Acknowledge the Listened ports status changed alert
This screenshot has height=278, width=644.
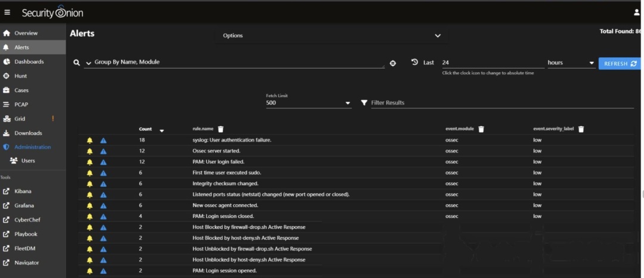pyautogui.click(x=89, y=195)
